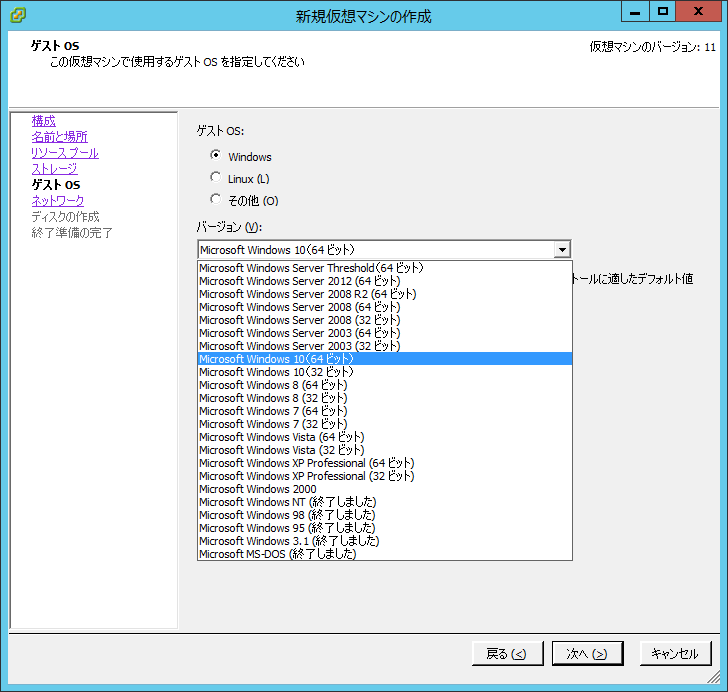Click the バージョン (V): label
The height and width of the screenshot is (692, 728).
pyautogui.click(x=229, y=227)
